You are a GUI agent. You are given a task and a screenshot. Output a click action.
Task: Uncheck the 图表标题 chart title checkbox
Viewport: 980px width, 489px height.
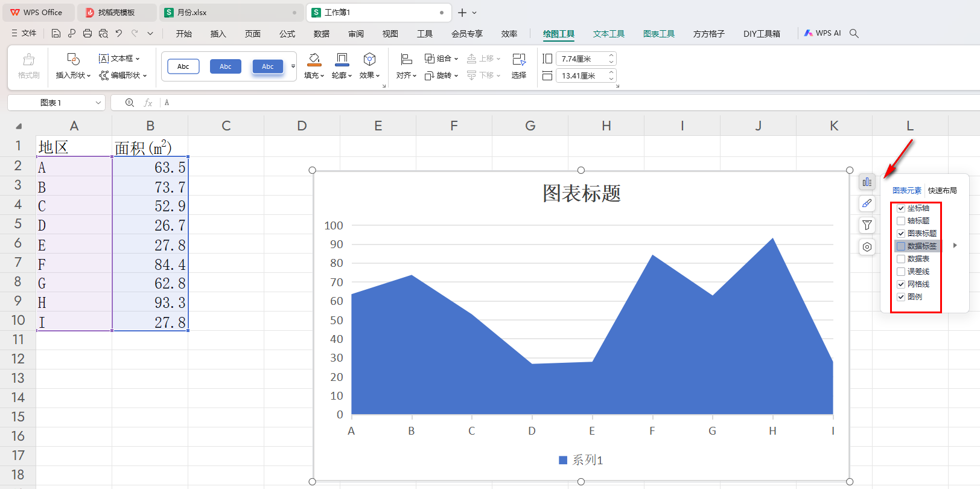point(901,234)
